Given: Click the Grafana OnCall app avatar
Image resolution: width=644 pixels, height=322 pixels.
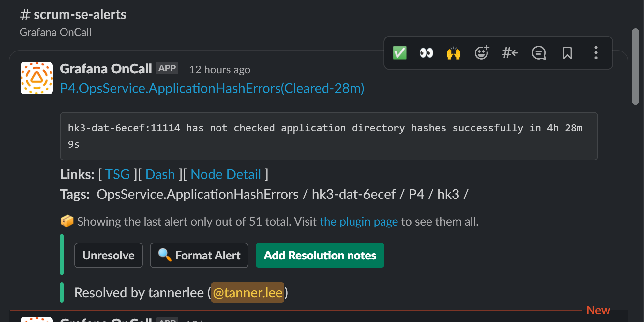Looking at the screenshot, I should coord(36,78).
